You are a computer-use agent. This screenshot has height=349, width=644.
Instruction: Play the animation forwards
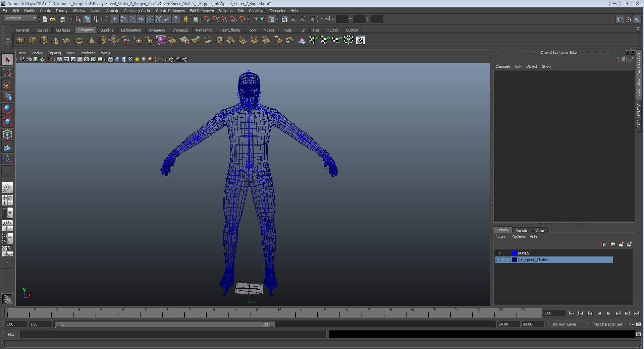pos(608,313)
